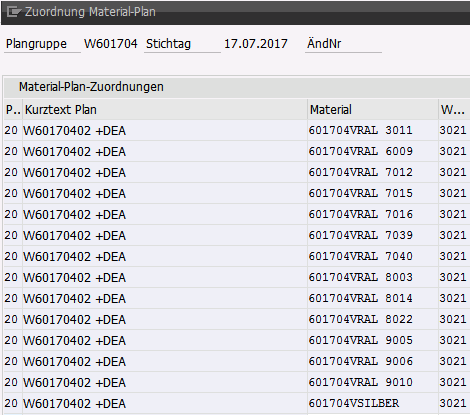Click plant 3021 in the 6009 row
This screenshot has height=415, width=470.
point(453,151)
